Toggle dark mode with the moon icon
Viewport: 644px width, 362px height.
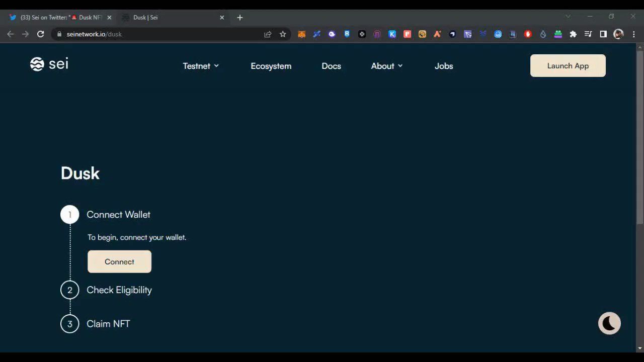click(x=609, y=323)
